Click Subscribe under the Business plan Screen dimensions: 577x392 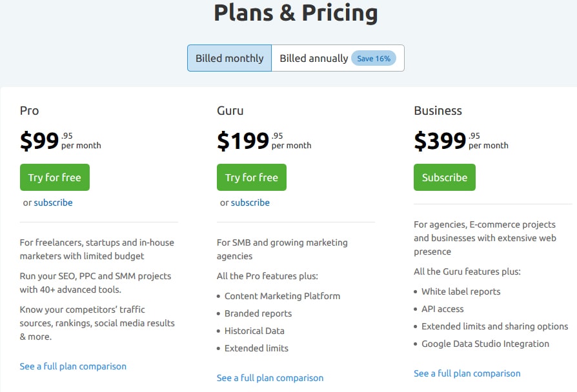(444, 177)
